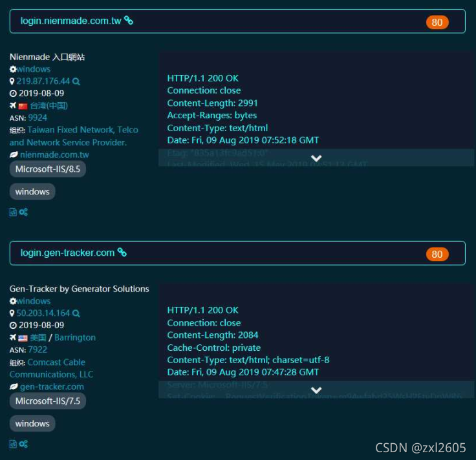Viewport: 476px width, 460px height.
Task: Click Content-Length: 2991 header line
Action: pyautogui.click(x=213, y=103)
